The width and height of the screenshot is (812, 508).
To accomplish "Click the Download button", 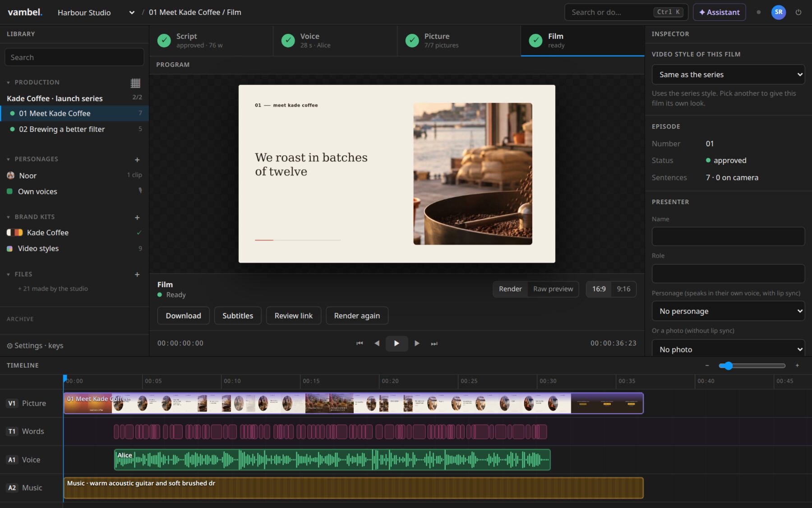I will click(x=183, y=316).
